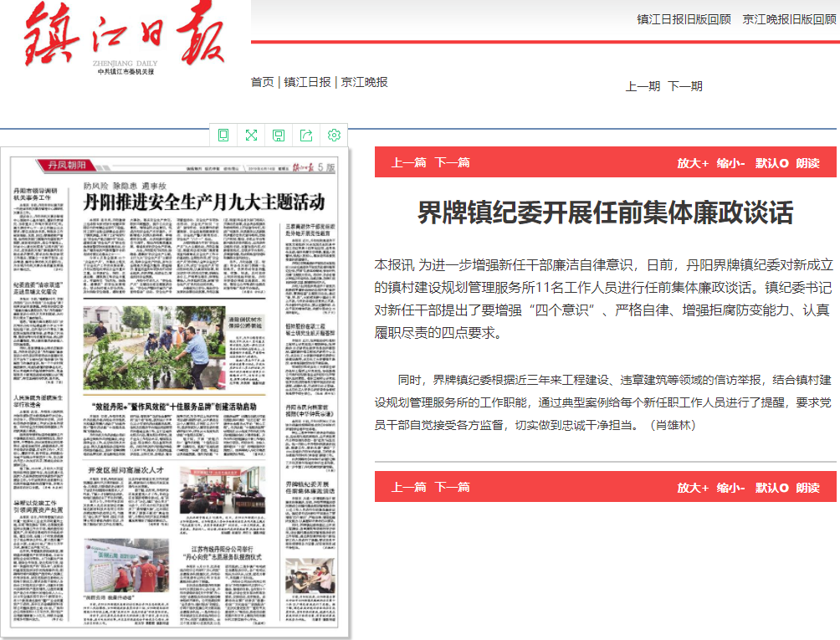Click the share arrow icon
840x640 pixels.
click(306, 136)
